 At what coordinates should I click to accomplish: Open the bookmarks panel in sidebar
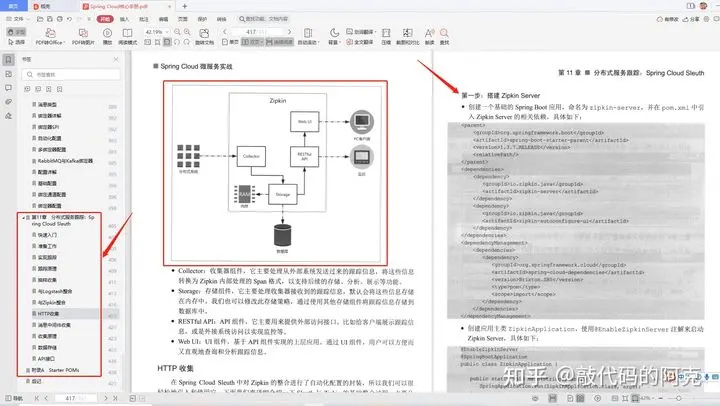pyautogui.click(x=8, y=60)
